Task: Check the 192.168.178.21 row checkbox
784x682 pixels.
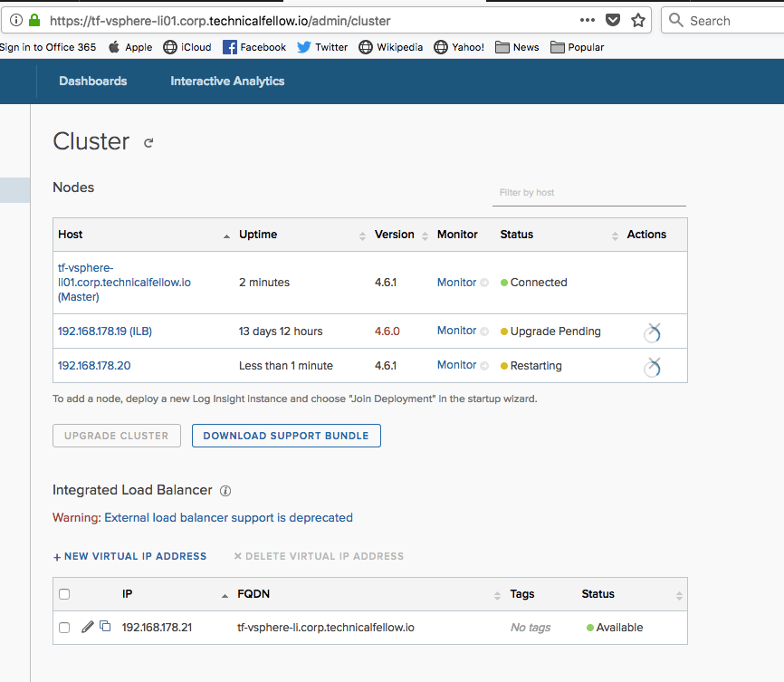Action: coord(64,628)
